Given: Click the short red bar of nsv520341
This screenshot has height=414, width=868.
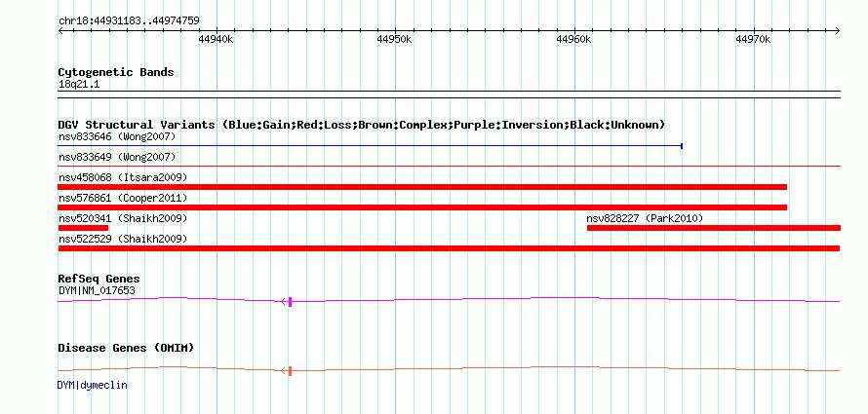Looking at the screenshot, I should tap(83, 228).
